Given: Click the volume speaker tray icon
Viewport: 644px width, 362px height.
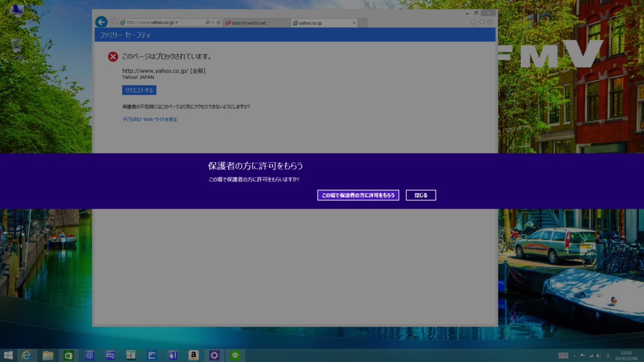Looking at the screenshot, I should [x=599, y=355].
